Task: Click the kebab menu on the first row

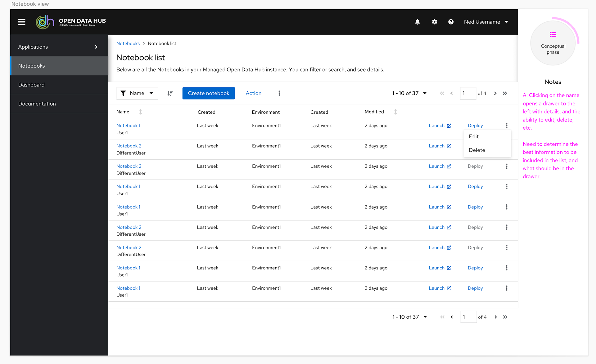Action: (x=507, y=126)
